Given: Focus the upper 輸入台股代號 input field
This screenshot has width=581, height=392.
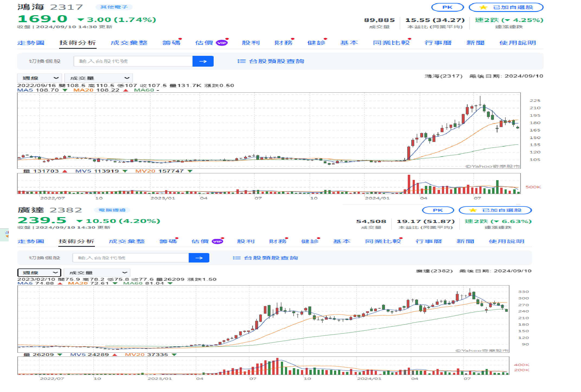Looking at the screenshot, I should point(133,61).
